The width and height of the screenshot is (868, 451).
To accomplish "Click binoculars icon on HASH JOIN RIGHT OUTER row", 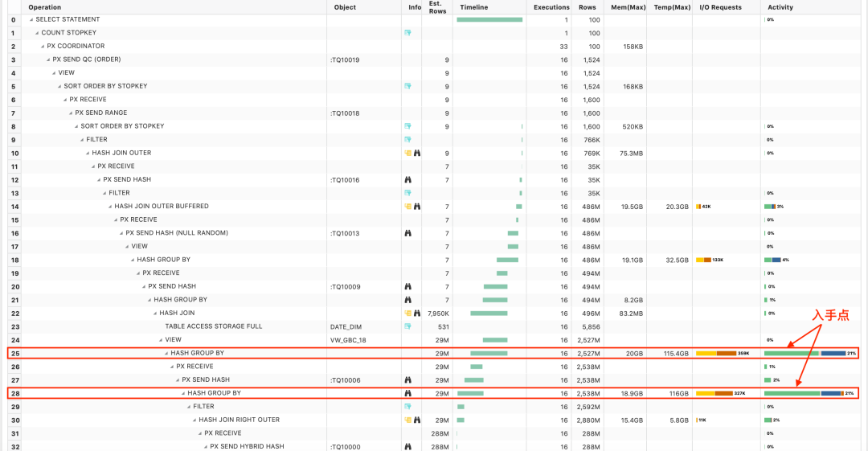I will click(417, 420).
